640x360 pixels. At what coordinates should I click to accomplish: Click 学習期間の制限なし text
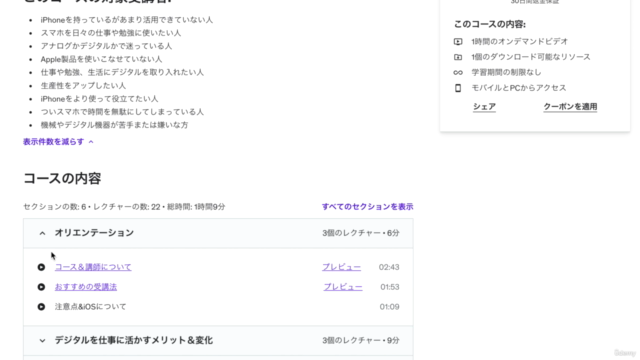coord(506,73)
